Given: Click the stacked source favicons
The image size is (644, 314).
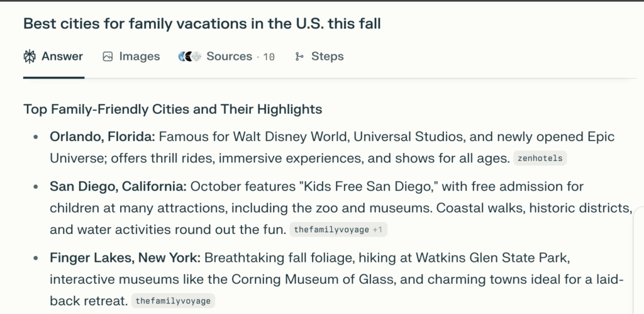Looking at the screenshot, I should pos(189,57).
